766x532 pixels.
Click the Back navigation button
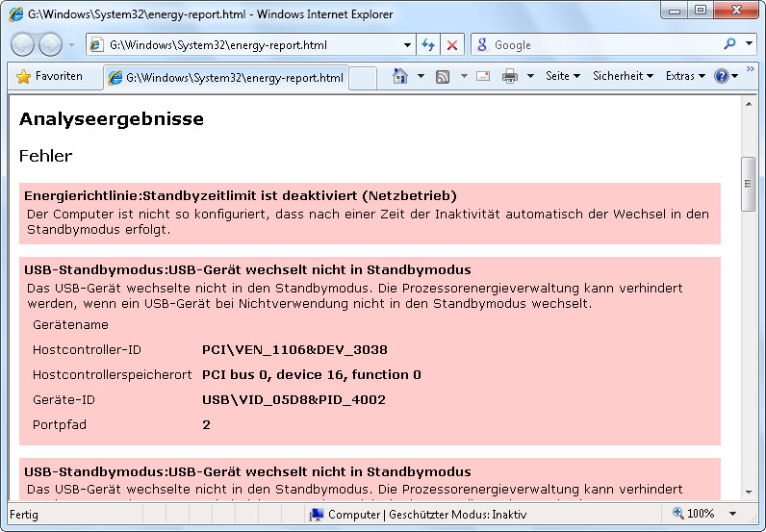(24, 44)
